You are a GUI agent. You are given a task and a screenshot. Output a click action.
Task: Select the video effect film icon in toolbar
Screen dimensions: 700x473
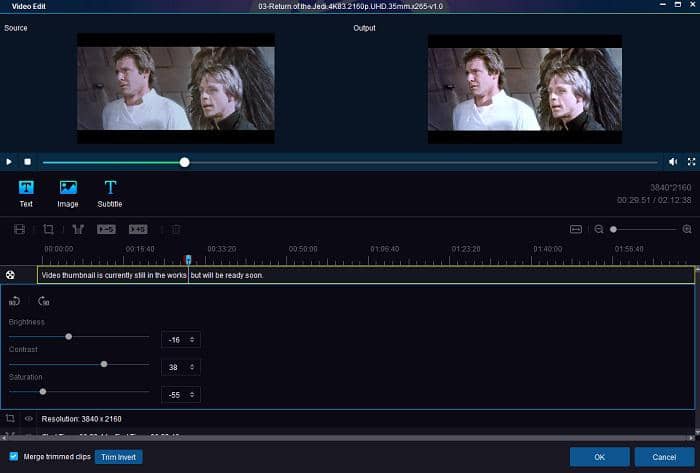[19, 229]
